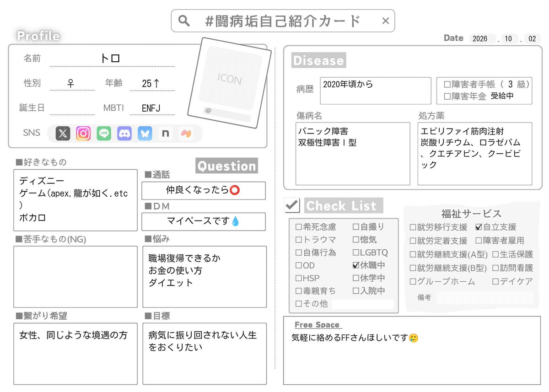549x392 pixels.
Task: Select the 仲良くなったら⭕ 通話 answer
Action: pos(204,191)
